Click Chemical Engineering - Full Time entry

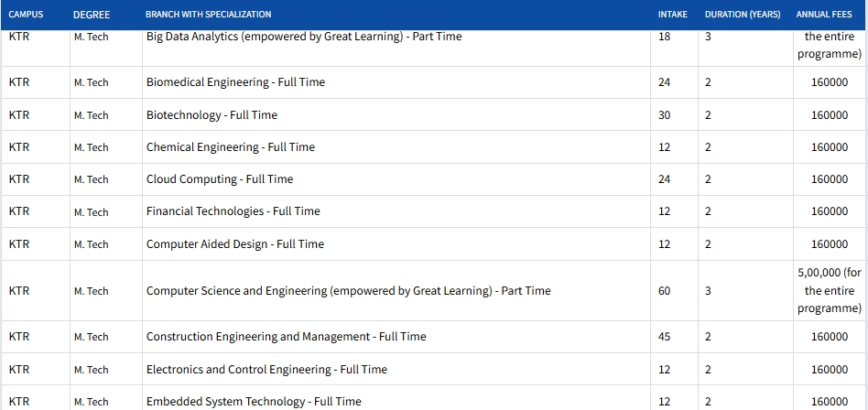pos(230,147)
